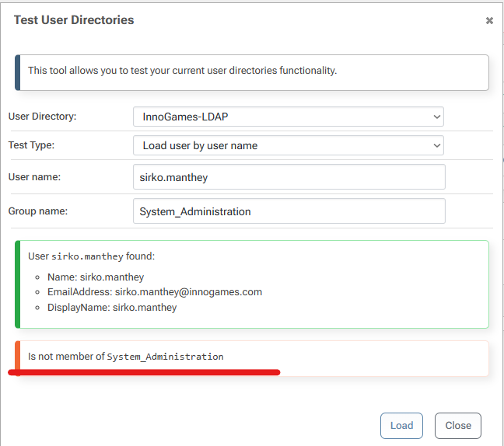The height and width of the screenshot is (446, 504).
Task: Click the "Group name:" label
Action: click(x=38, y=211)
